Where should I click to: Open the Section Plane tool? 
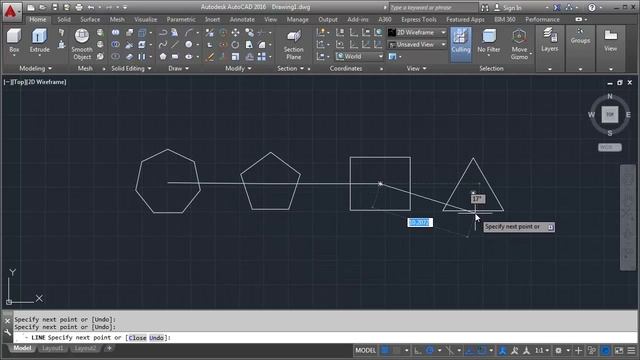pyautogui.click(x=293, y=44)
